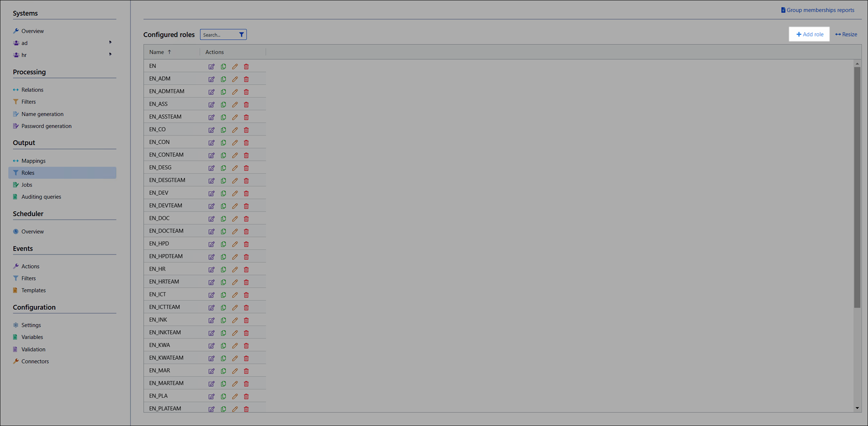
Task: Click the purple edit icon for EN_CON
Action: pos(211,143)
